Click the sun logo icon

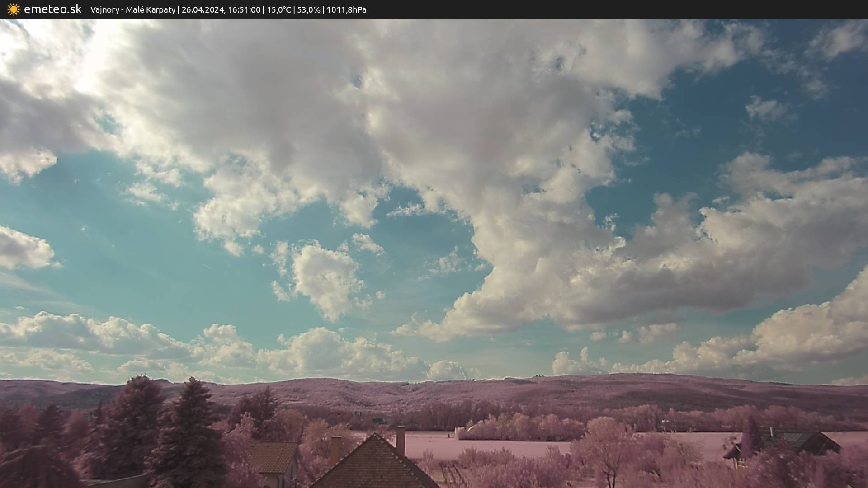(x=14, y=9)
